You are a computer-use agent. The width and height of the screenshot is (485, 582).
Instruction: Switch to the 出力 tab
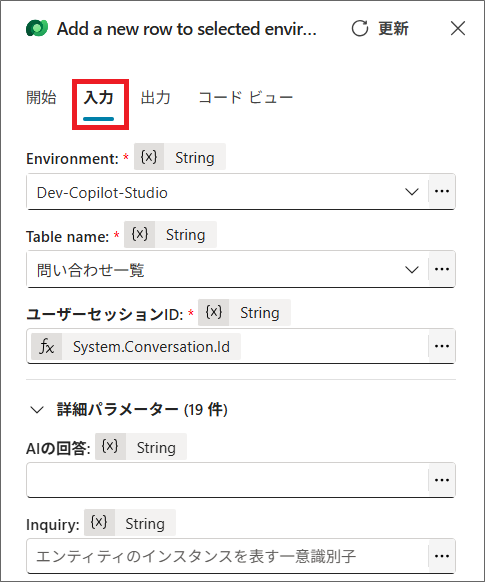coord(155,98)
